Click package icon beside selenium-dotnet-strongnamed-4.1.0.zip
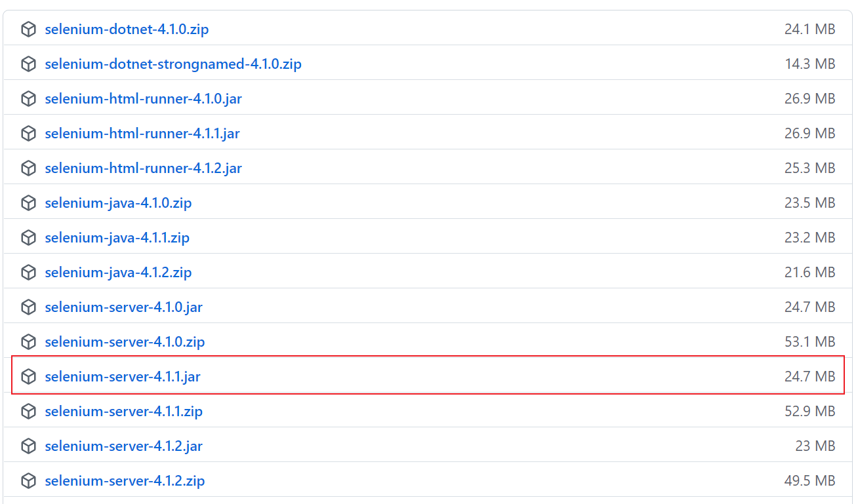This screenshot has width=858, height=504. (x=28, y=64)
